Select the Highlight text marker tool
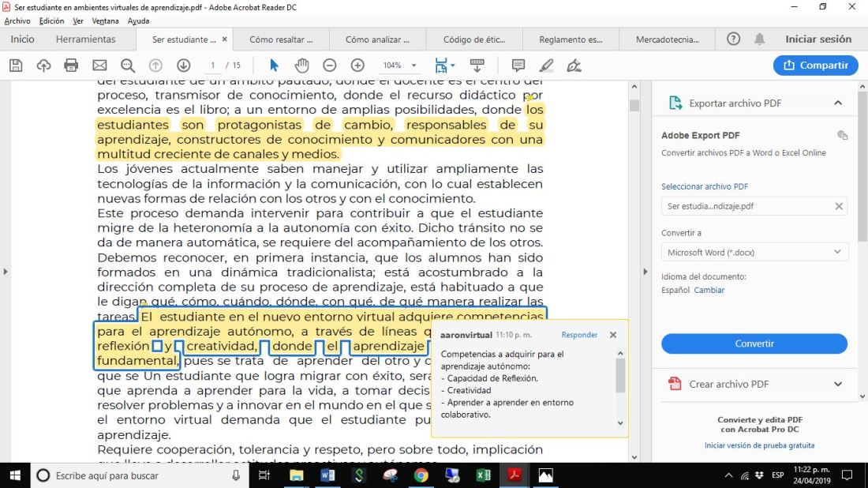This screenshot has width=868, height=488. click(546, 66)
